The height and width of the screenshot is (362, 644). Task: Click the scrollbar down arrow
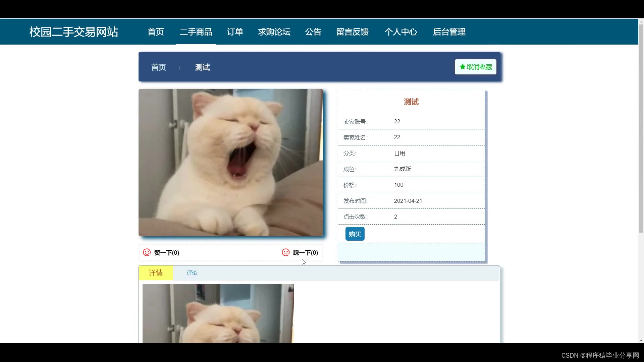tap(641, 341)
